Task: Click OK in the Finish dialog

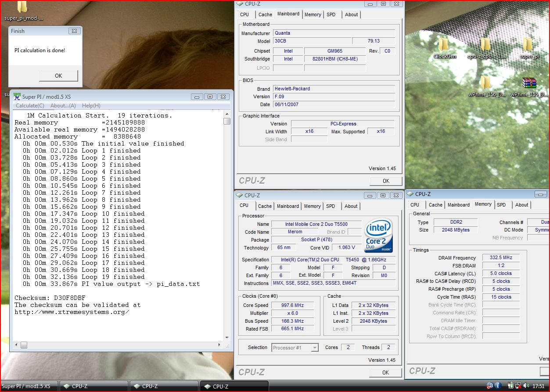Action: coord(58,75)
